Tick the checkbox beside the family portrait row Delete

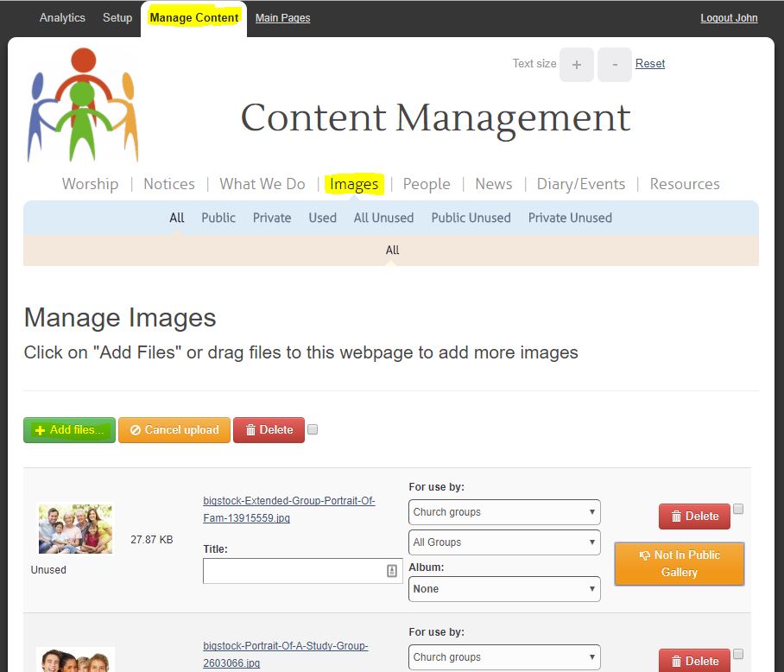click(x=738, y=508)
